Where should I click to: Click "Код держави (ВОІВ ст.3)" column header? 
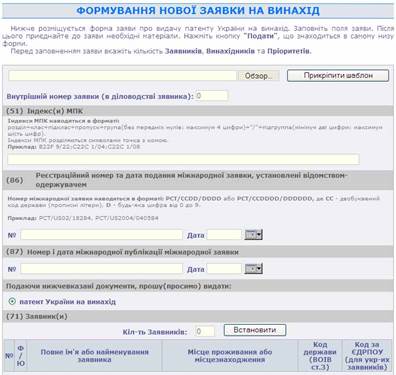point(320,356)
